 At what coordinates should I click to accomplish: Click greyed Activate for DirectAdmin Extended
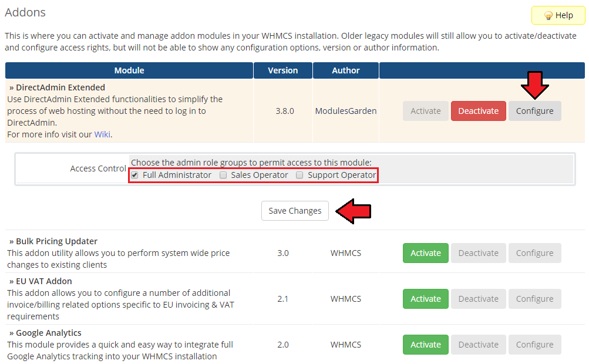click(426, 111)
